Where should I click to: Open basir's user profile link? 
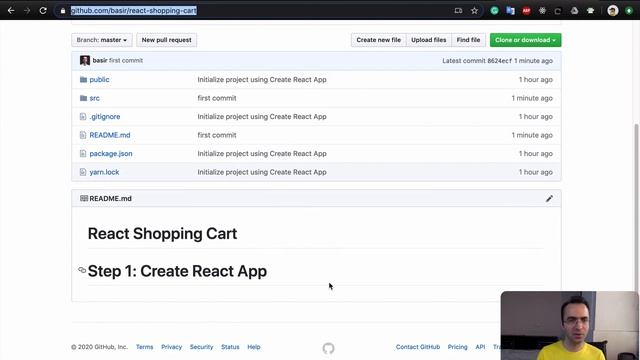pos(100,60)
